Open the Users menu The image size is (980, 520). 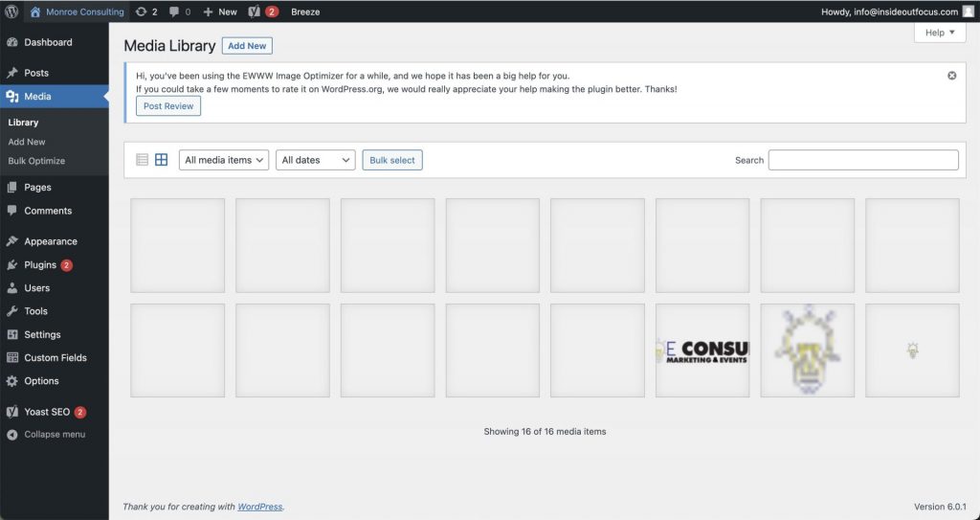point(55,288)
